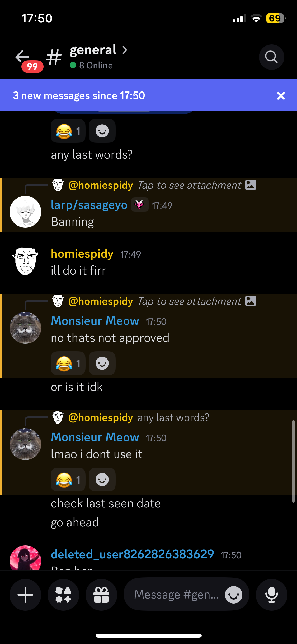Image resolution: width=297 pixels, height=644 pixels.
Task: Toggle laughing reaction on "no thats not approved"
Action: [x=68, y=363]
